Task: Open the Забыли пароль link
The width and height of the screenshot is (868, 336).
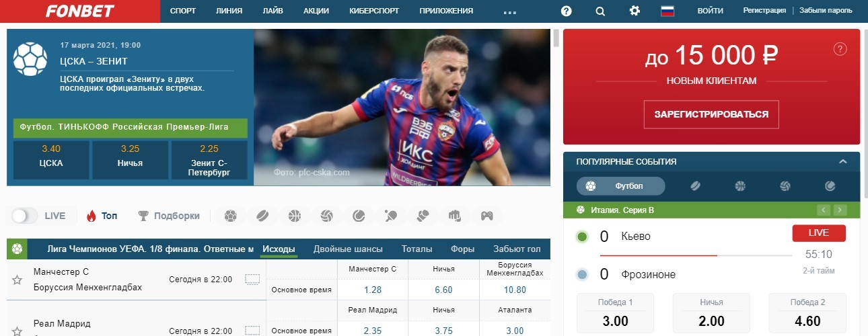Action: click(826, 11)
